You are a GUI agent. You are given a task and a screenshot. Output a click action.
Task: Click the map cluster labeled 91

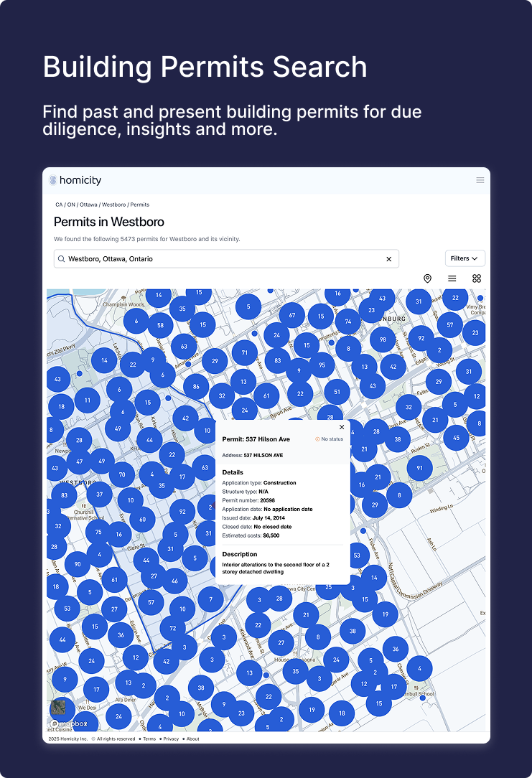point(420,468)
